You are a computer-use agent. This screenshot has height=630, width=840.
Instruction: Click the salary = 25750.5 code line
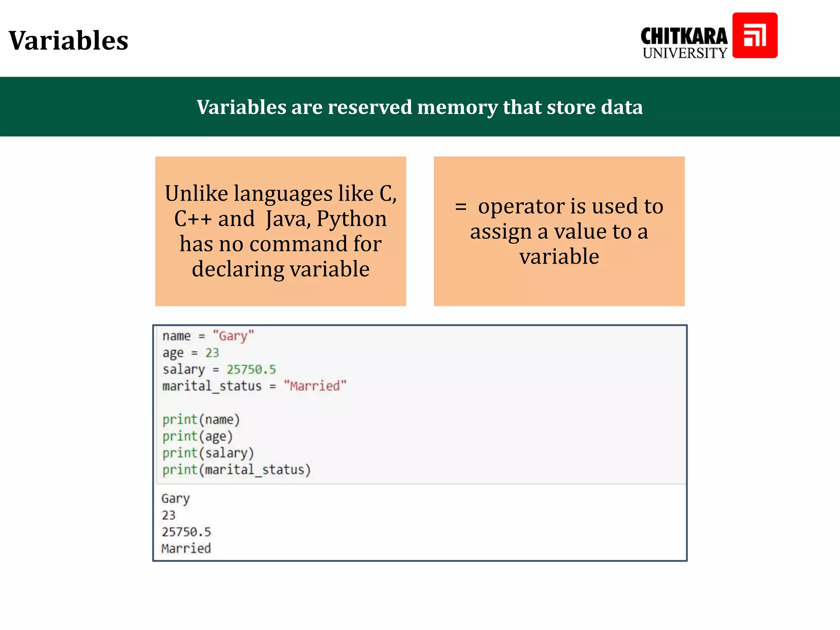[219, 370]
